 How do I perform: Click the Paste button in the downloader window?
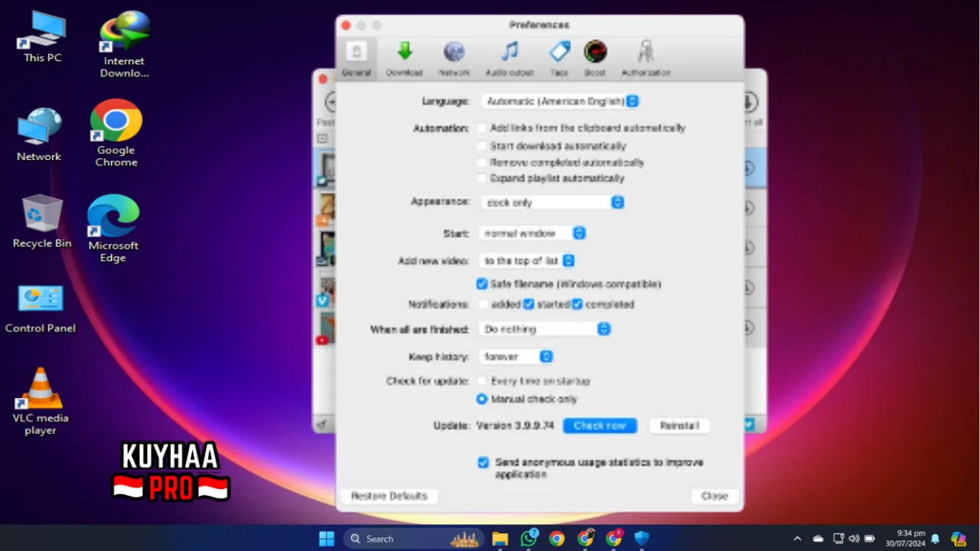tap(327, 109)
